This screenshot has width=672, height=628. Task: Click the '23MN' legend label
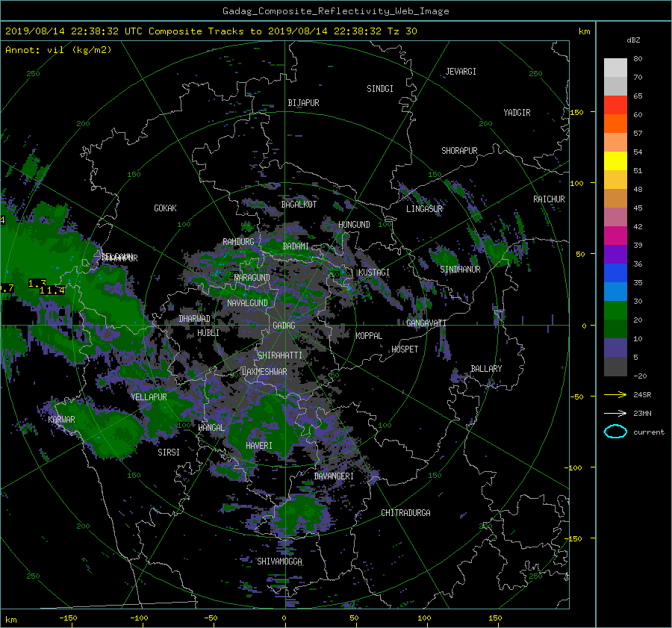(x=642, y=413)
